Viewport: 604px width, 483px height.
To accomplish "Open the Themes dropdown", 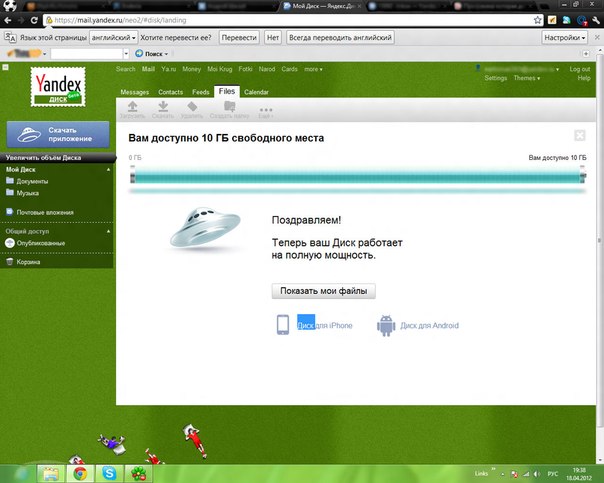I will tap(527, 78).
